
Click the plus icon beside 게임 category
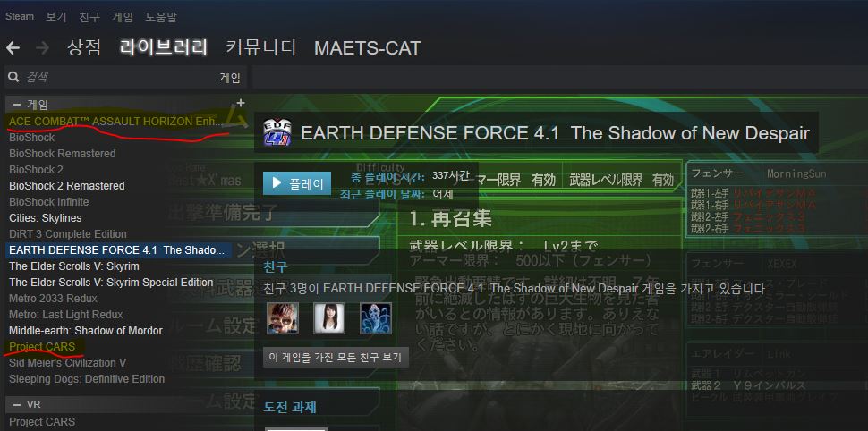coord(240,103)
